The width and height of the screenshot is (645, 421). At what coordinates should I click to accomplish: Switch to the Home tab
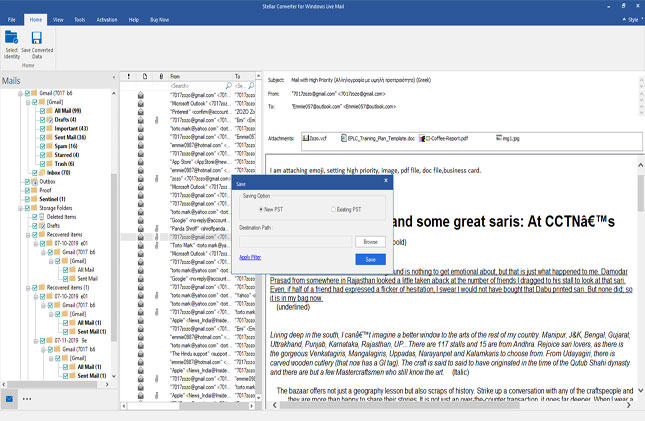[36, 19]
